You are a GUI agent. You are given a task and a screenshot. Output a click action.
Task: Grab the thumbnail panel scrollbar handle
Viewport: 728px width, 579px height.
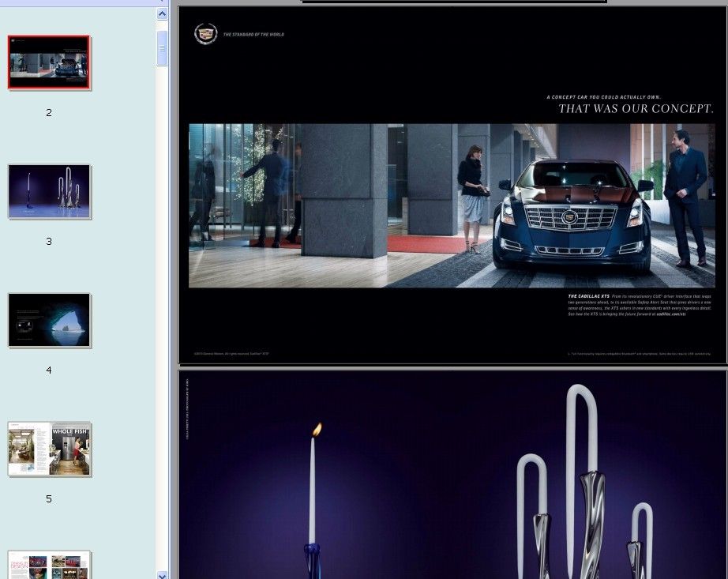[162, 48]
